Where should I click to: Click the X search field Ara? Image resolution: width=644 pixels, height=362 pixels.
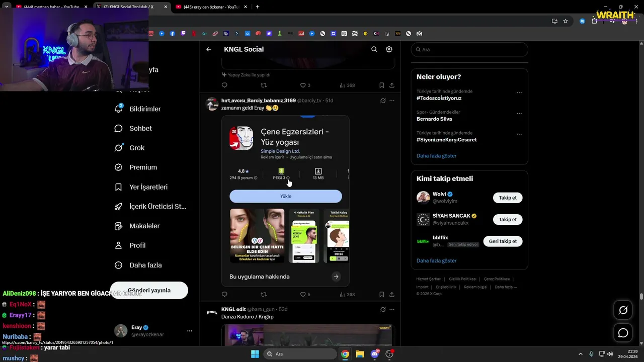[469, 49]
